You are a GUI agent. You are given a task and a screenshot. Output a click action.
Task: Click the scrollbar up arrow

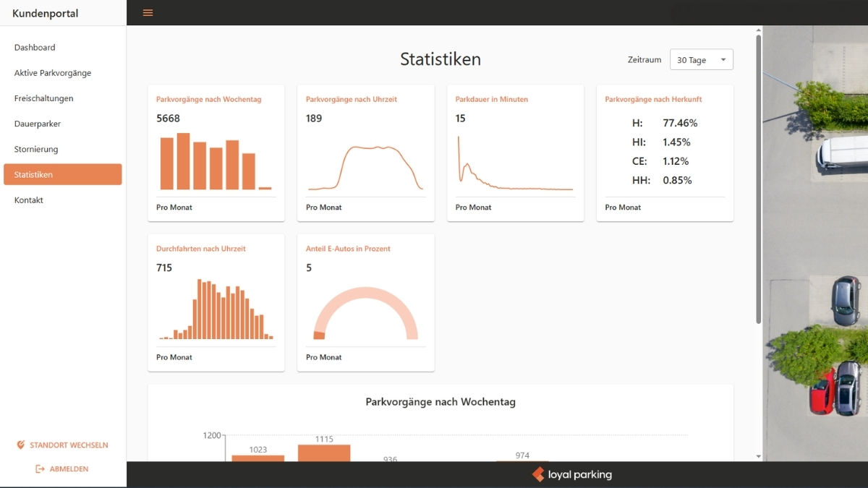[x=759, y=30]
